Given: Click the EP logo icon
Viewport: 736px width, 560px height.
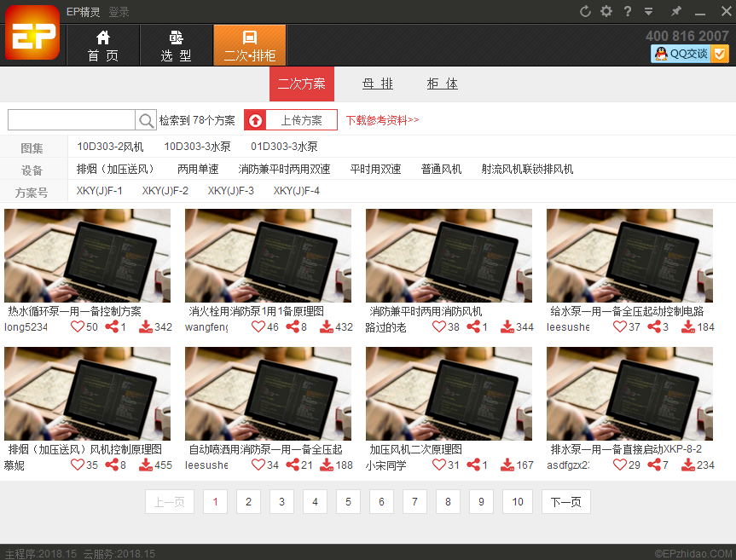Looking at the screenshot, I should (x=32, y=33).
